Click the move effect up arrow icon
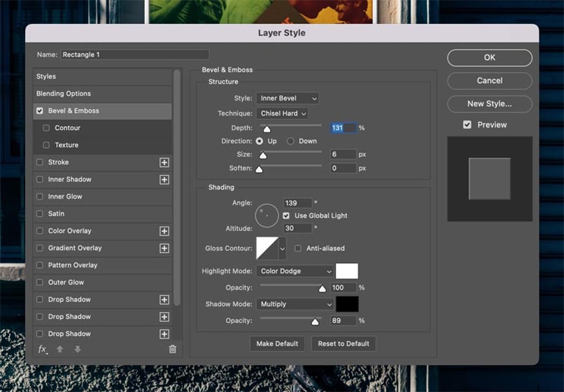The image size is (564, 392). coord(60,349)
